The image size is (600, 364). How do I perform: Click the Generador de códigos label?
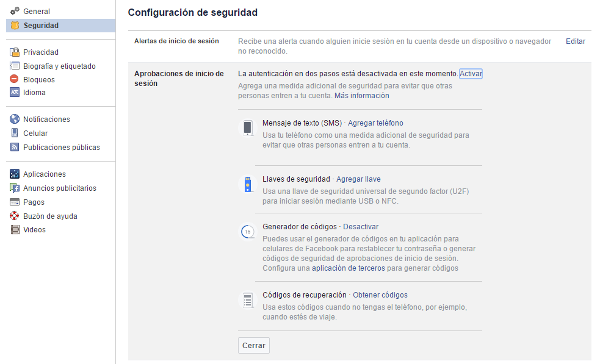pyautogui.click(x=300, y=227)
